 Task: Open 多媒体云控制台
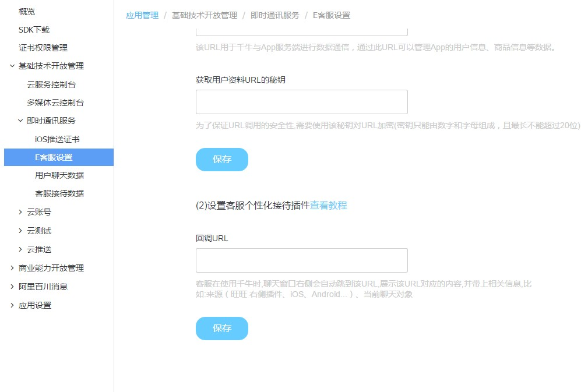pos(55,103)
